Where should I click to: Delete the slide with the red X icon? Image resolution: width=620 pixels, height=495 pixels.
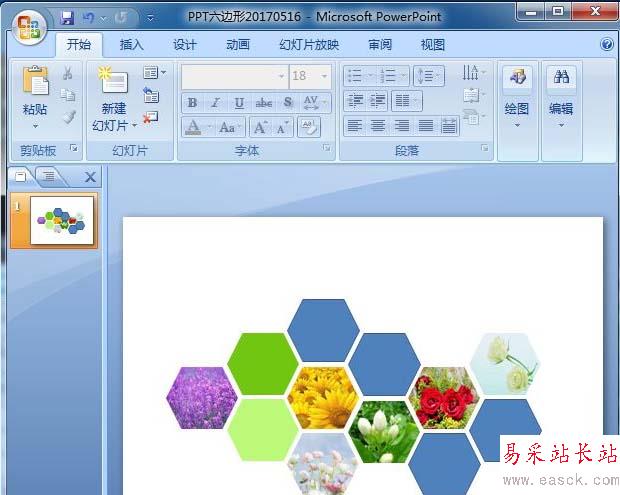(x=150, y=117)
